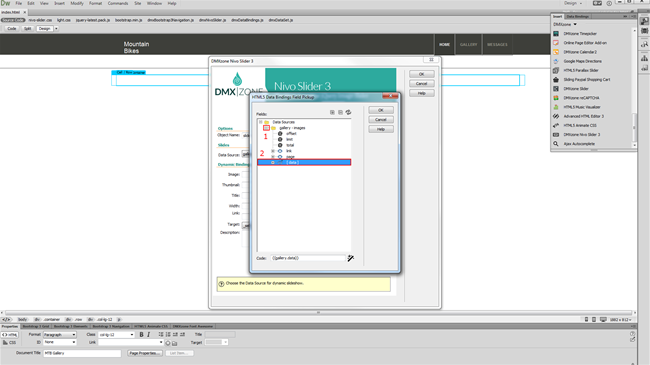Click the Page Properties button
The image size is (650, 365).
[x=144, y=353]
